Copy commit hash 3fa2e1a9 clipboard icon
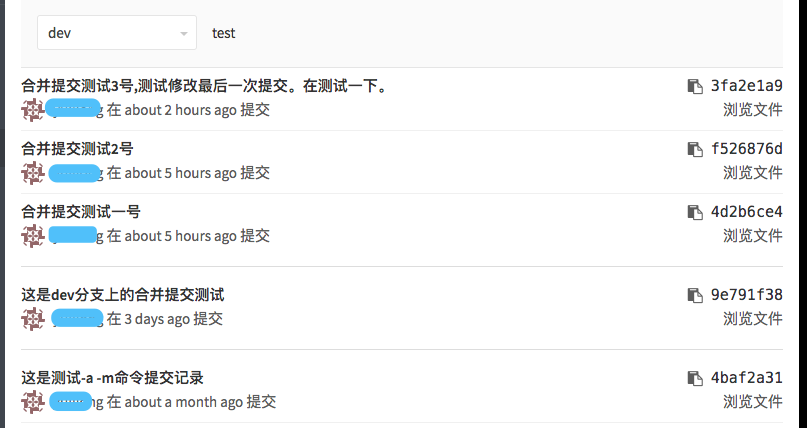Viewport: 807px width, 428px height. pyautogui.click(x=695, y=87)
